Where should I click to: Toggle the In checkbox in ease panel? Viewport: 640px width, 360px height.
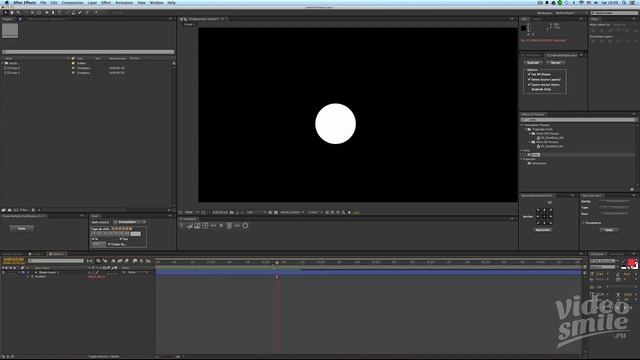tap(93, 239)
